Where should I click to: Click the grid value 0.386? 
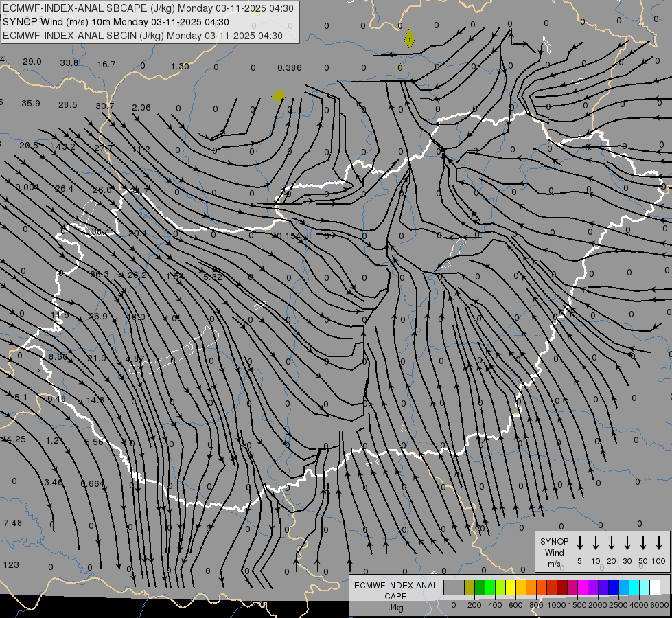(x=290, y=68)
